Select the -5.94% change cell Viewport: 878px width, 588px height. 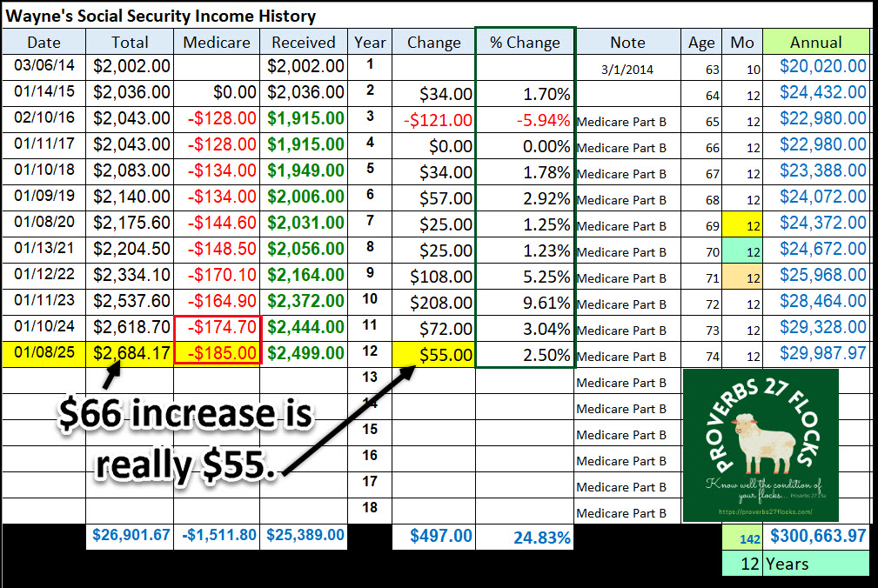click(x=525, y=120)
